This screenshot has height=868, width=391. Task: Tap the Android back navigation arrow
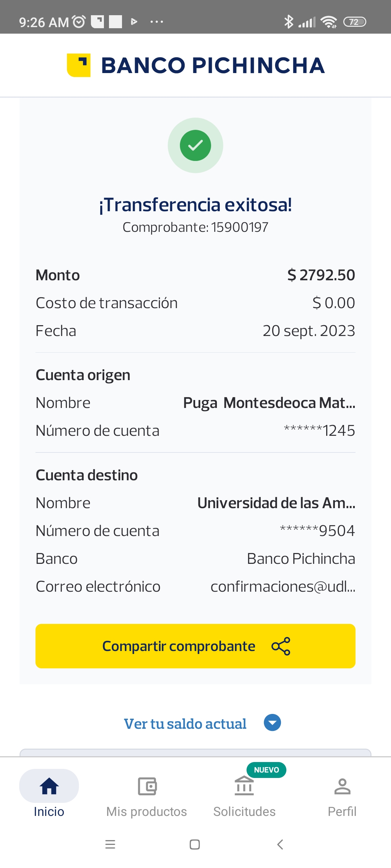coord(280,844)
